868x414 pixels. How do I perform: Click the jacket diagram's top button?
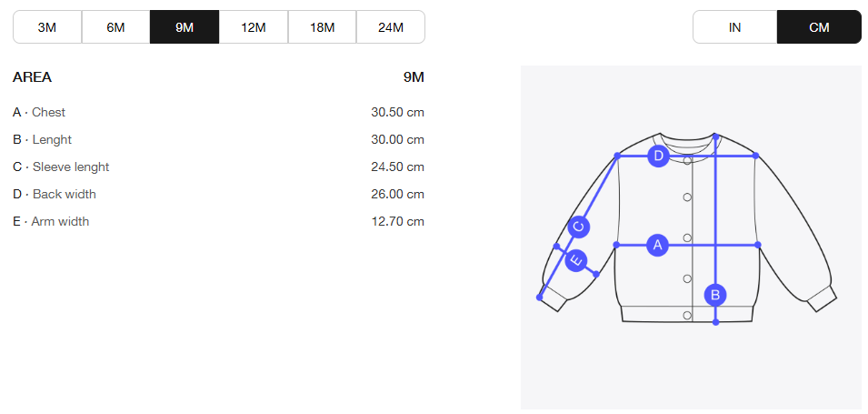pos(688,162)
